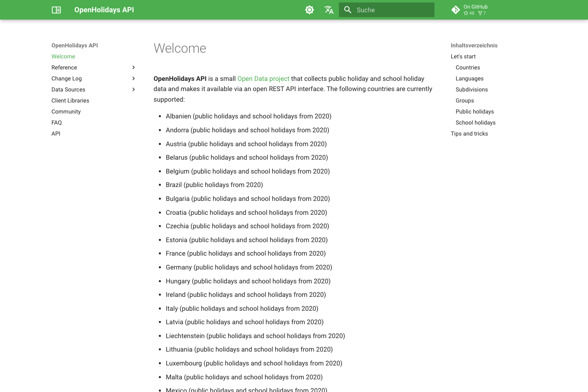Expand the Reference section chevron
Viewport: 588px width, 392px height.
[134, 67]
